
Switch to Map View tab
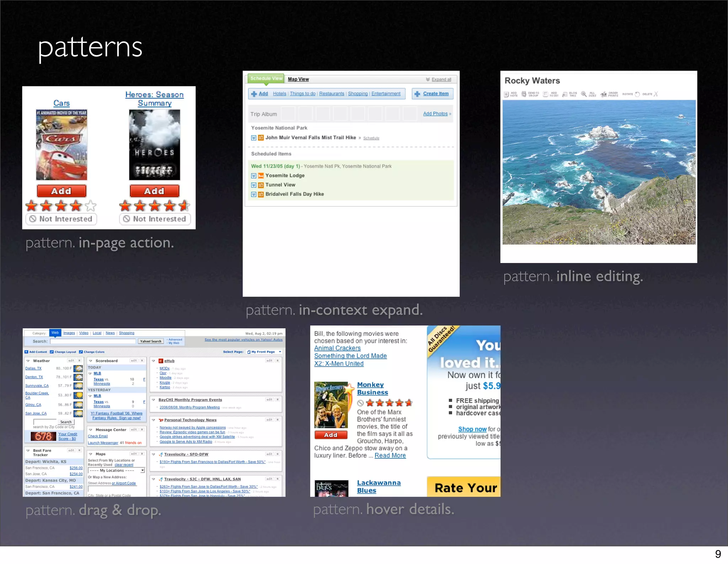pos(298,79)
